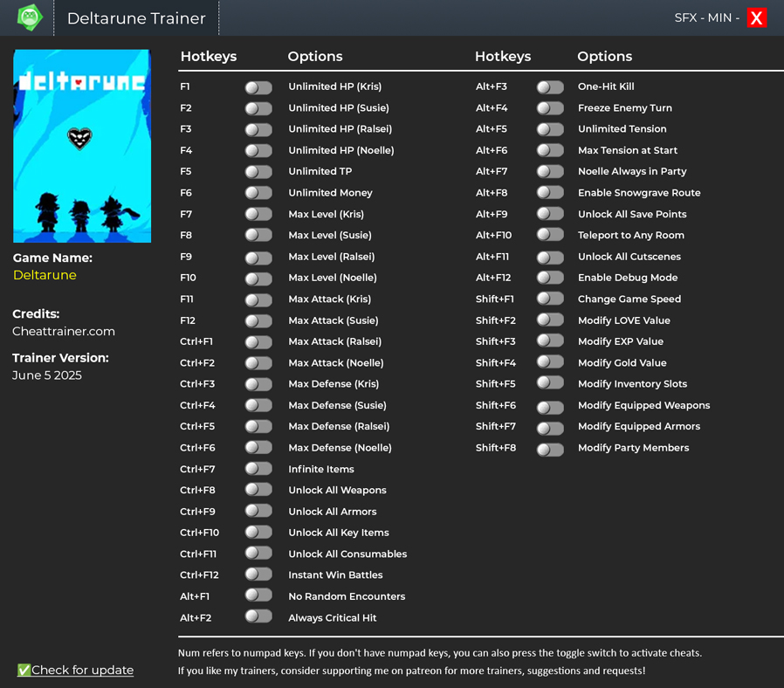
Task: Turn on Instant Win Battles
Action: pos(258,574)
